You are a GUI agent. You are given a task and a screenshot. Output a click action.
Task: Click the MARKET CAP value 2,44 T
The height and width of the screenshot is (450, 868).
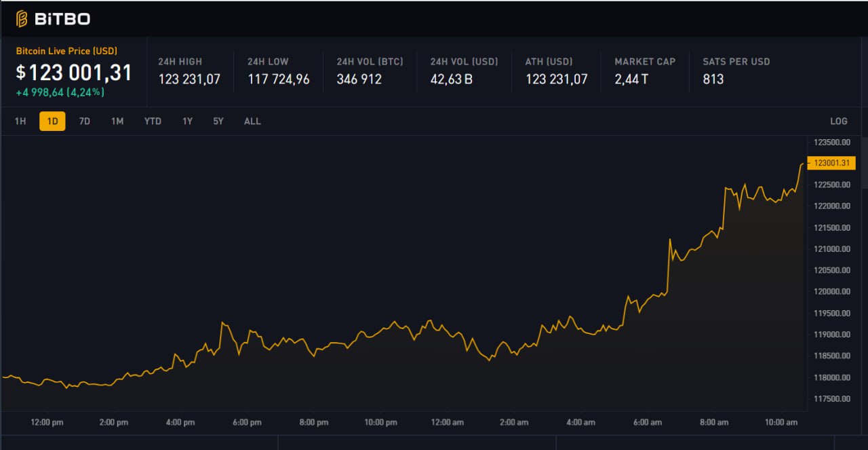631,79
